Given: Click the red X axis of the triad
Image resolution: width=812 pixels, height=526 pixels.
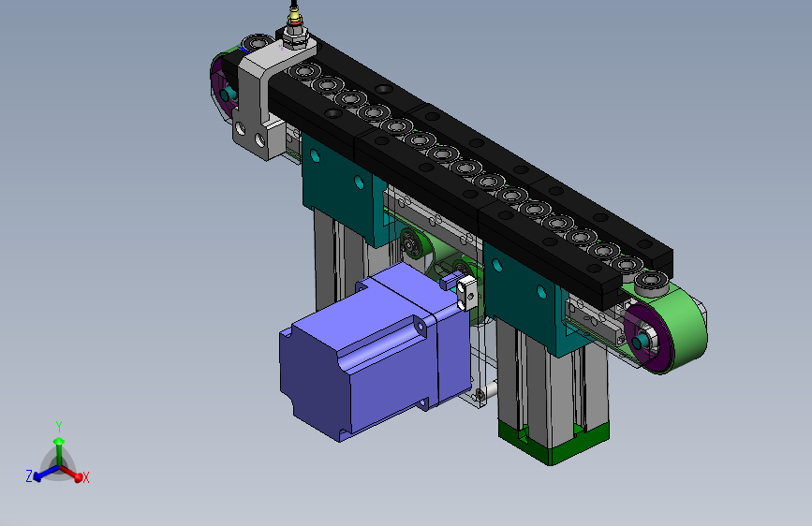Looking at the screenshot, I should [x=73, y=474].
